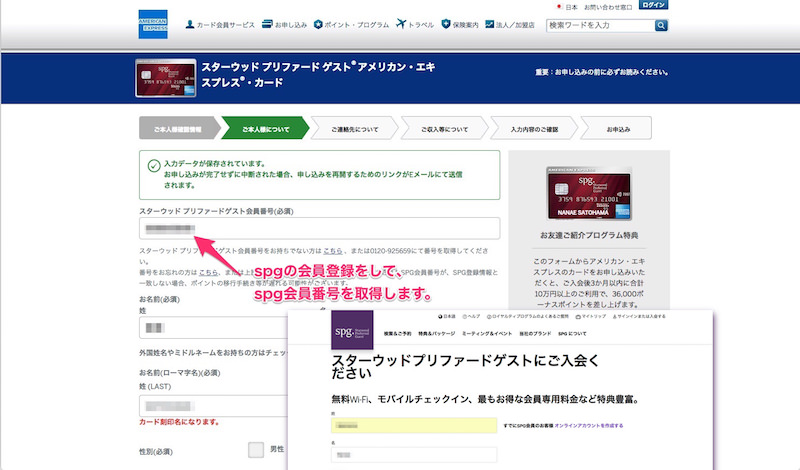Click the airplane icon for トラベル
Viewport: 800px width, 470px height.
[401, 23]
